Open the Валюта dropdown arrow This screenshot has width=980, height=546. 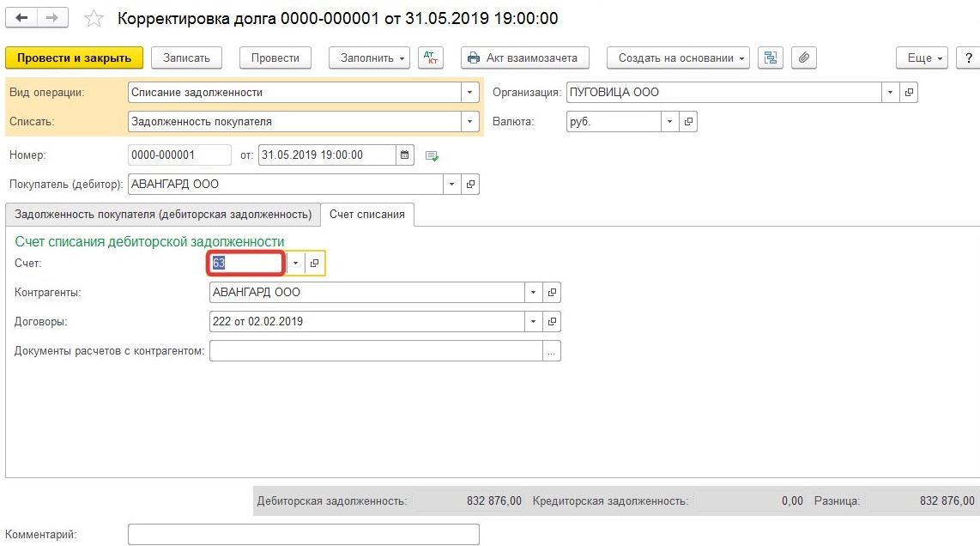click(x=669, y=122)
